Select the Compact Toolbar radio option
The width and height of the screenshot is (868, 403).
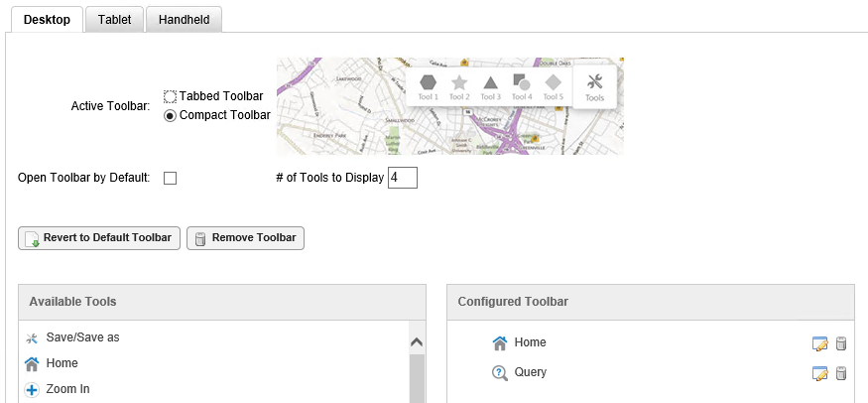pos(170,116)
